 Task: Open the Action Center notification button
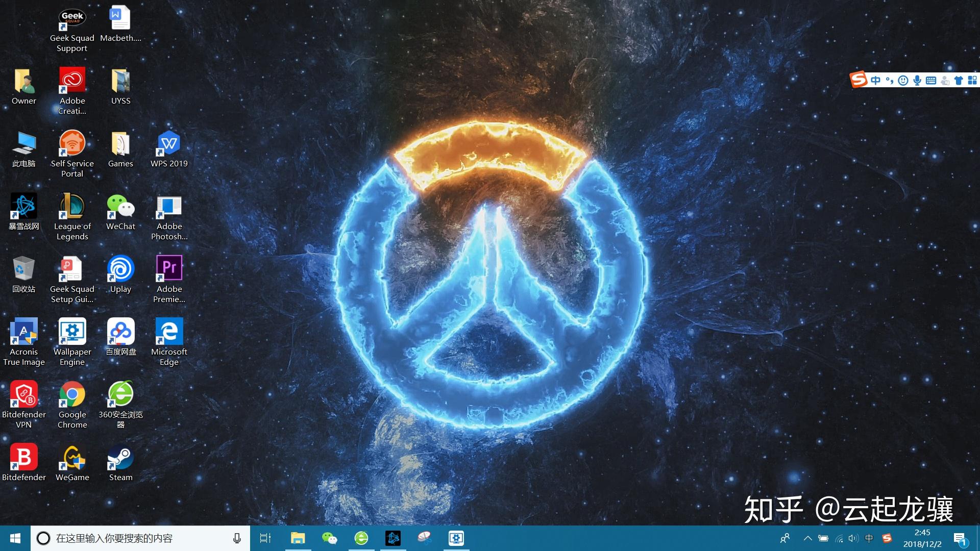click(960, 538)
